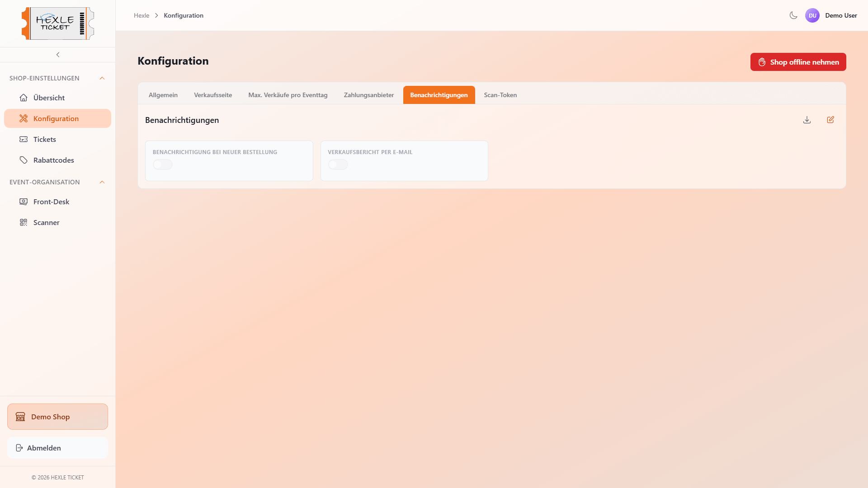Click Hexle breadcrumb link
868x488 pixels.
pyautogui.click(x=142, y=15)
